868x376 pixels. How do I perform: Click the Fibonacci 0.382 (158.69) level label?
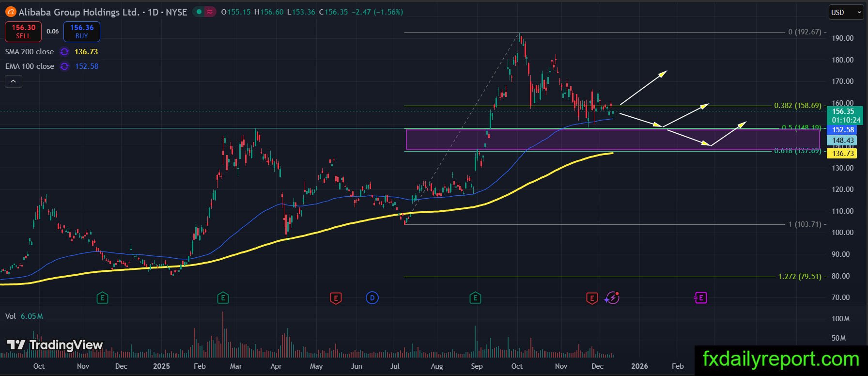798,106
